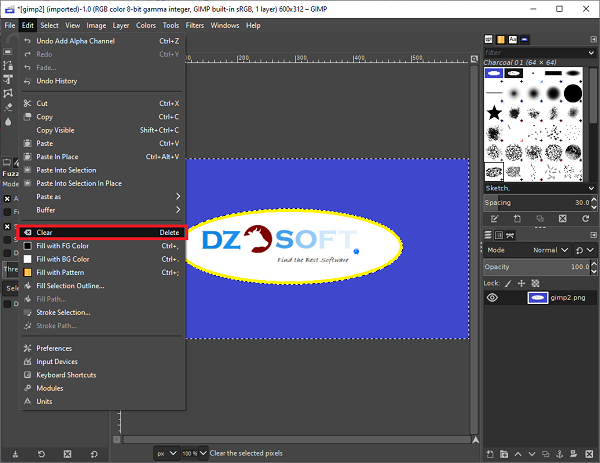Viewport: 600px width, 463px height.
Task: Select the eraser tool in toolbox
Action: click(x=8, y=107)
